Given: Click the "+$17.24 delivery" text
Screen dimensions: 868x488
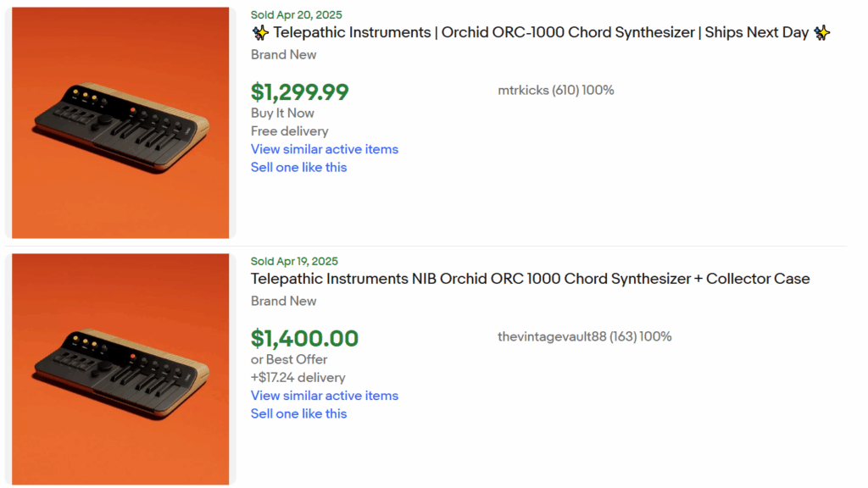Looking at the screenshot, I should (x=298, y=378).
